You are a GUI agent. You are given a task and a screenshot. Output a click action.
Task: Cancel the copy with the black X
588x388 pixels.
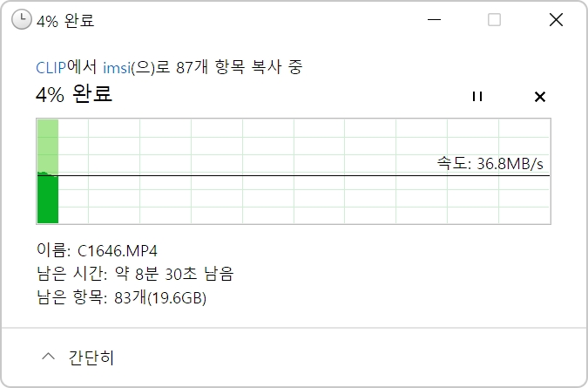539,97
